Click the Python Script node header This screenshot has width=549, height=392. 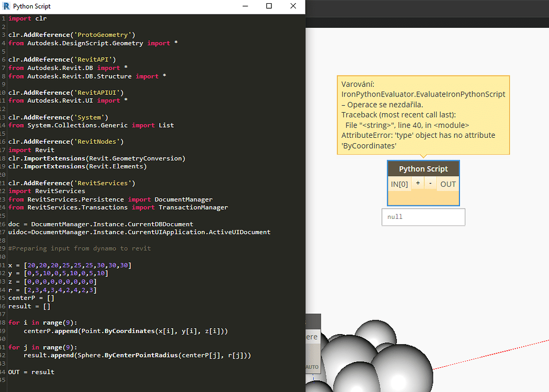pos(423,168)
